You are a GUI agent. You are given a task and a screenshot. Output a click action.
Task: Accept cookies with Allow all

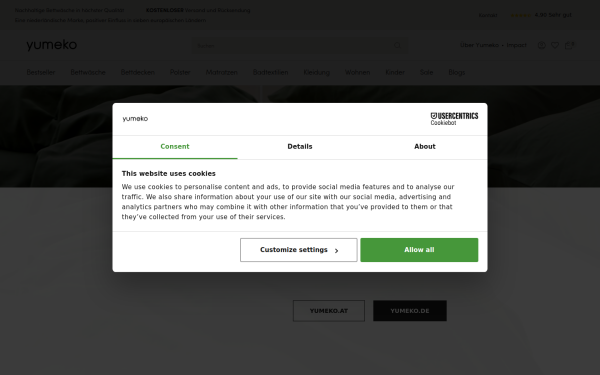419,250
